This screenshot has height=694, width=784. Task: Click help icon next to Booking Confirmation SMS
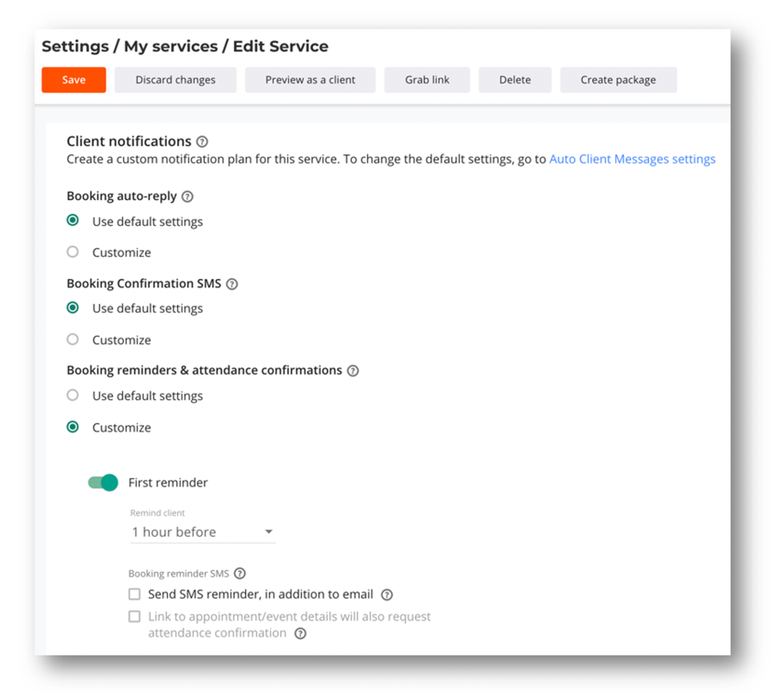tap(231, 285)
